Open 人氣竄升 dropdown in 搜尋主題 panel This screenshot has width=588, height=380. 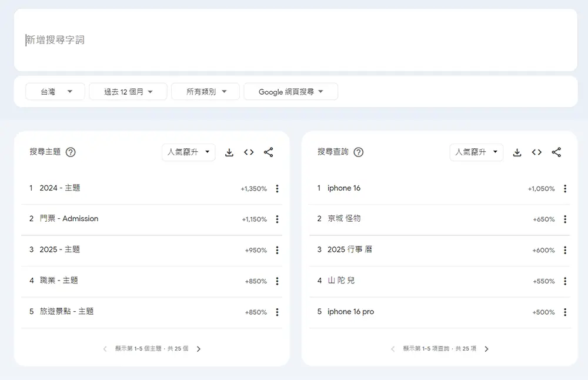point(189,152)
